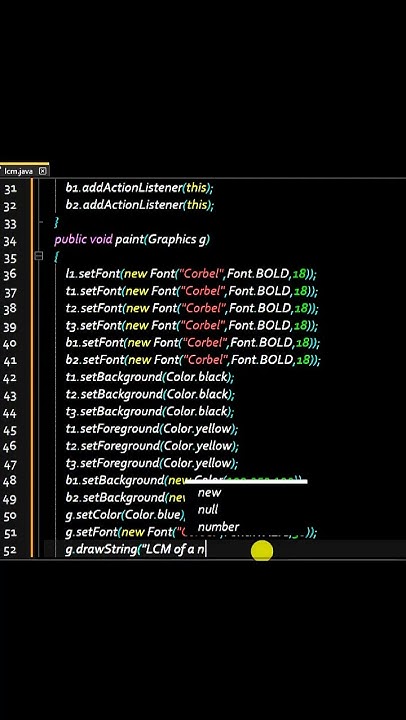Click the b2.setBackground code line
This screenshot has height=720, width=406.
(x=125, y=497)
